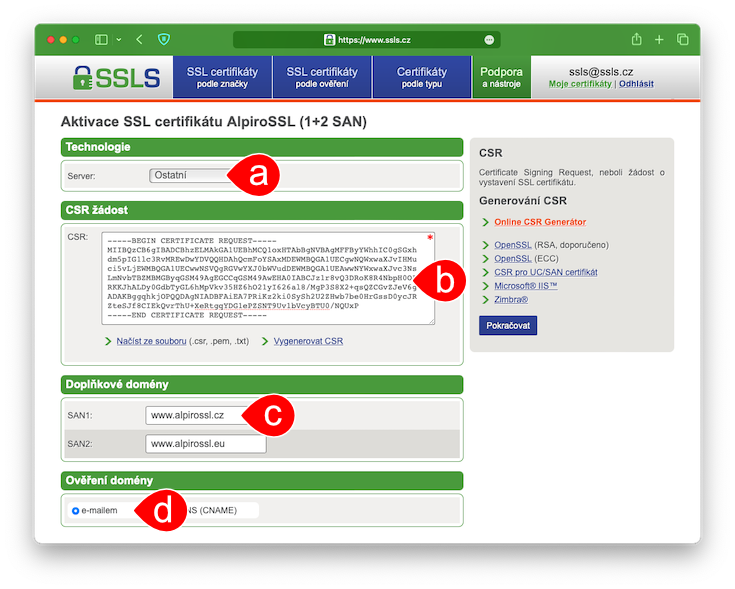Click the SAN2 domain input field
Screen dimensions: 735x589
[203, 443]
